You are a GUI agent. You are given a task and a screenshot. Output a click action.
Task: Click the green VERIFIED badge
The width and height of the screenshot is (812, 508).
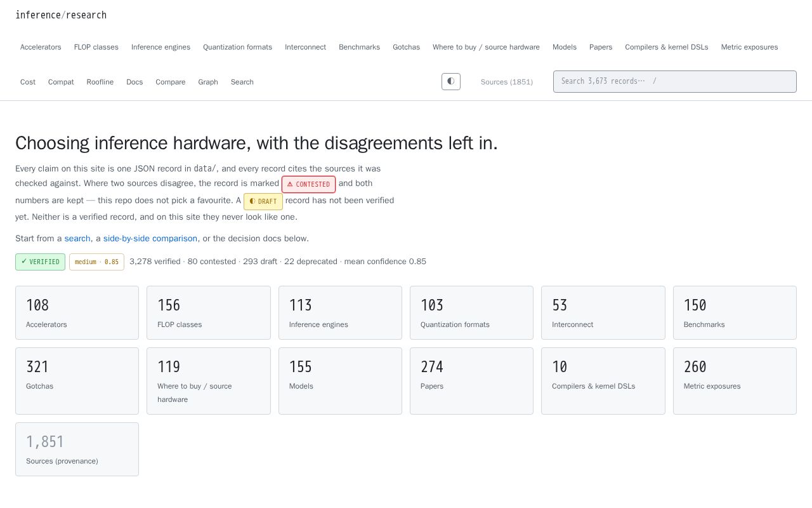[x=40, y=262]
